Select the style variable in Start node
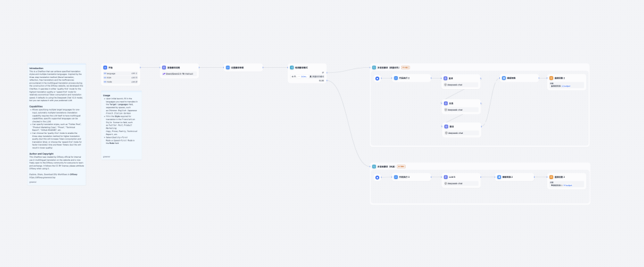Screen dimensions: 644x267 (121, 78)
